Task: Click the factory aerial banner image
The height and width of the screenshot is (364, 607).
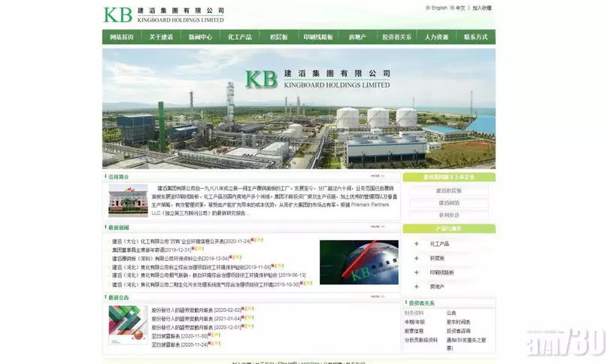Action: (299, 108)
